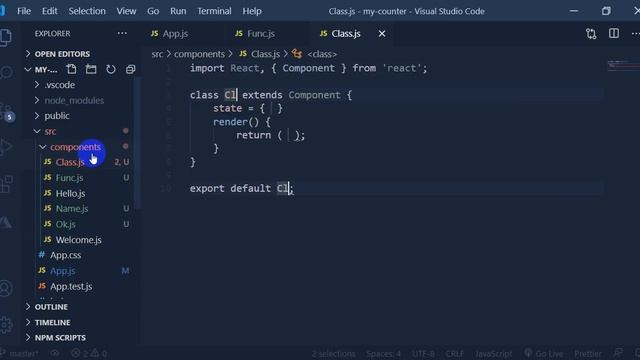Screen dimensions: 640x360
Task: Click the Go Live status bar item
Action: (544, 353)
